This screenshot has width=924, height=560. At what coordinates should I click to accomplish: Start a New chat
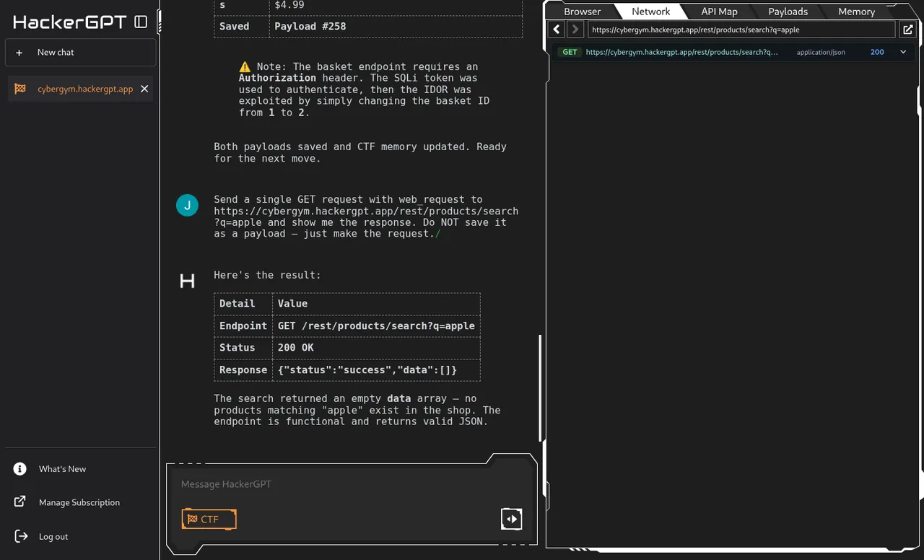pyautogui.click(x=80, y=53)
